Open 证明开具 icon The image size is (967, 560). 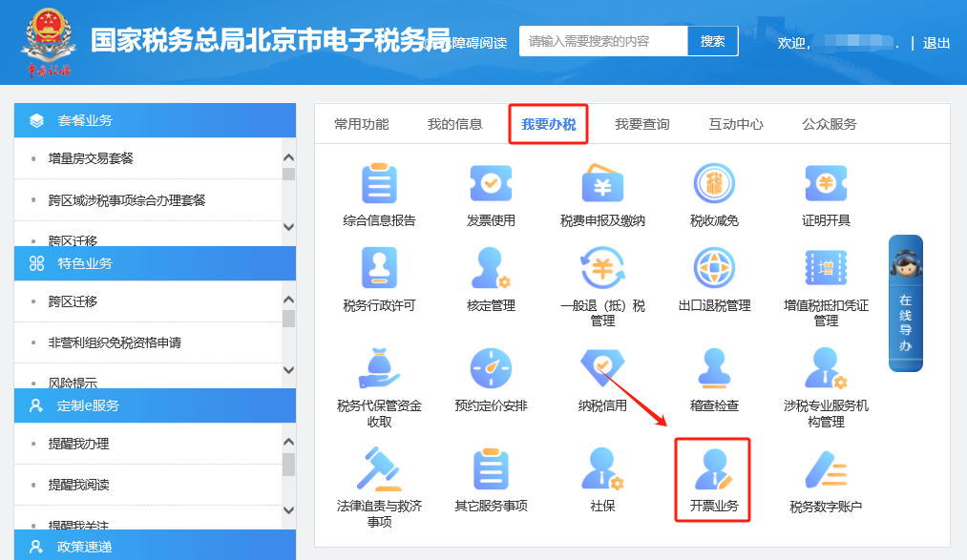point(826,183)
